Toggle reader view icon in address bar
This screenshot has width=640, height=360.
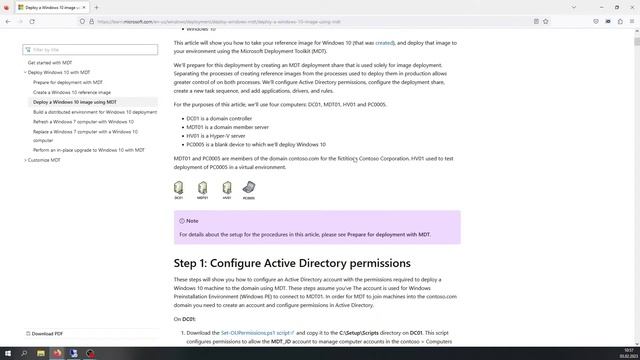click(536, 22)
